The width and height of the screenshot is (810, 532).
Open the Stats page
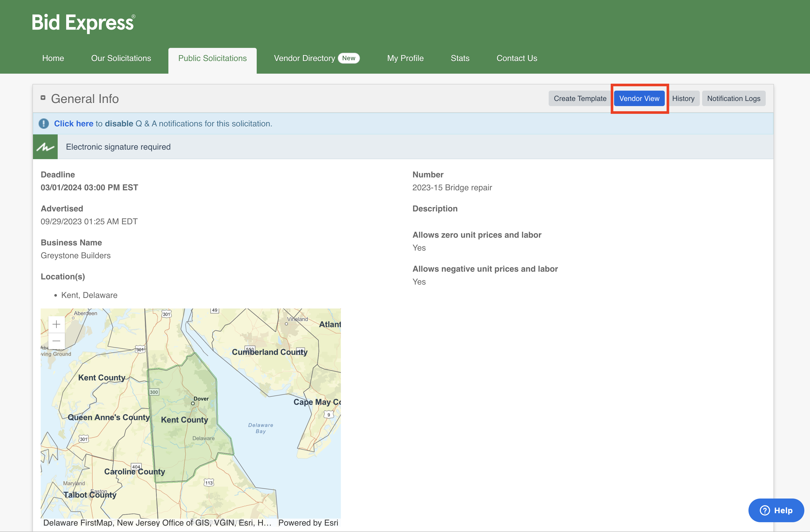click(460, 58)
